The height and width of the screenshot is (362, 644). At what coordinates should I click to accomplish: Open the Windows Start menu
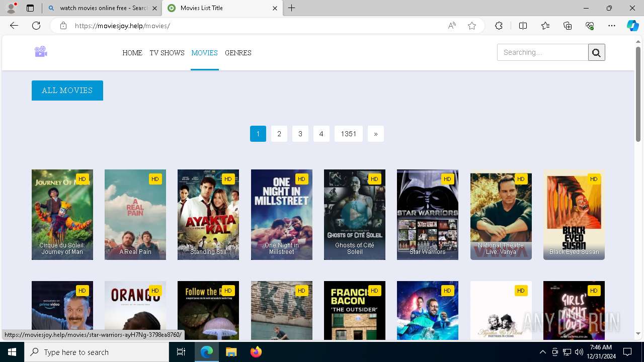coord(12,352)
